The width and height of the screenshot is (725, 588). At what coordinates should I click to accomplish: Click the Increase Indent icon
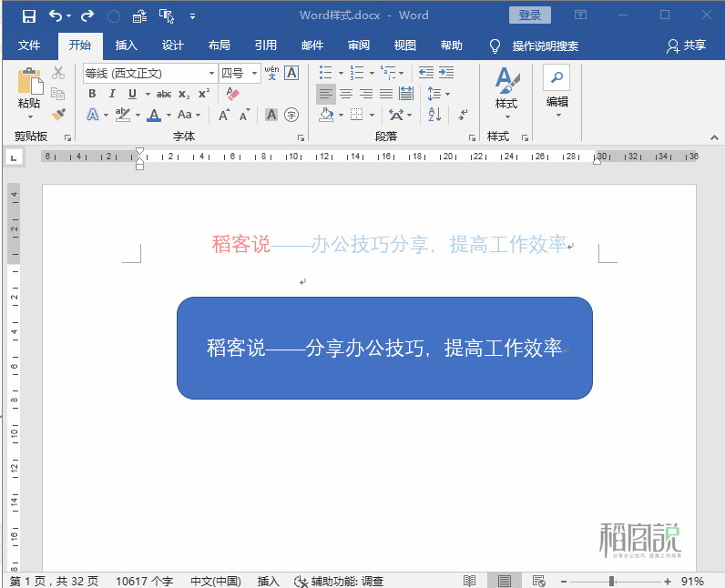coord(446,73)
